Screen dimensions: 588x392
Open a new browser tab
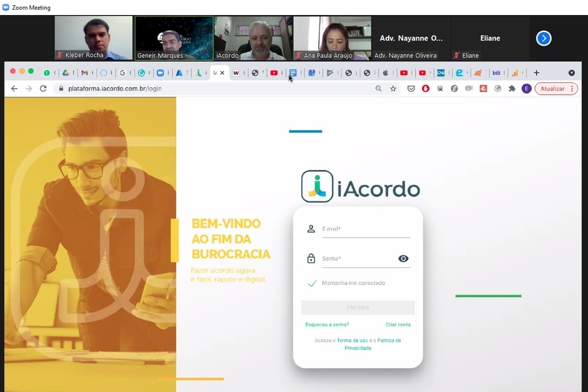(x=536, y=73)
